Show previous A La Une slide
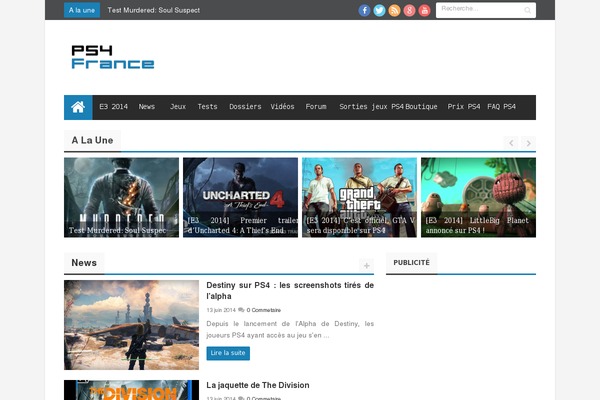This screenshot has width=600, height=400. click(x=511, y=143)
